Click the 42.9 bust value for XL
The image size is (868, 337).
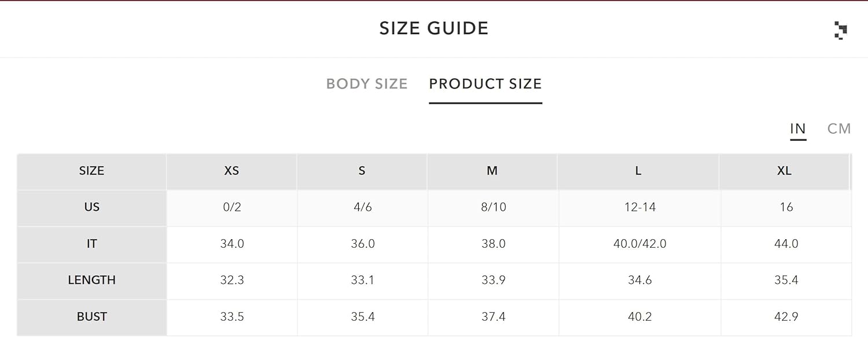(786, 317)
